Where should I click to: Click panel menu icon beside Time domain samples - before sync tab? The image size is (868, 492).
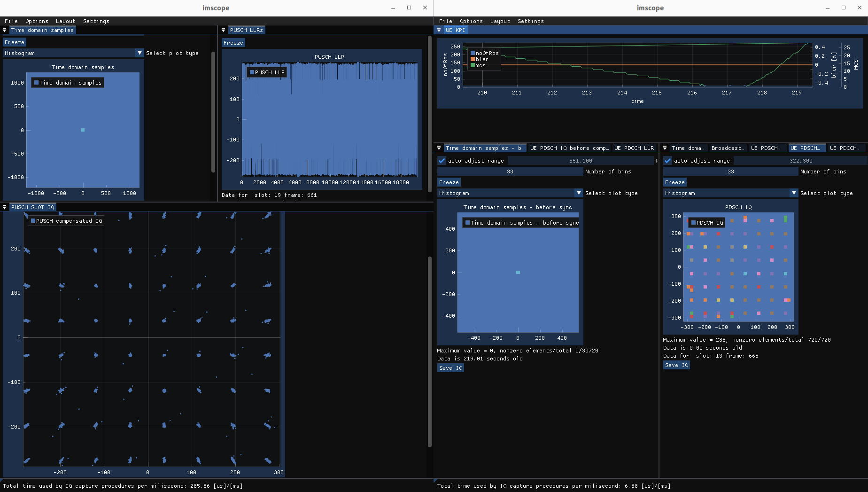(439, 148)
